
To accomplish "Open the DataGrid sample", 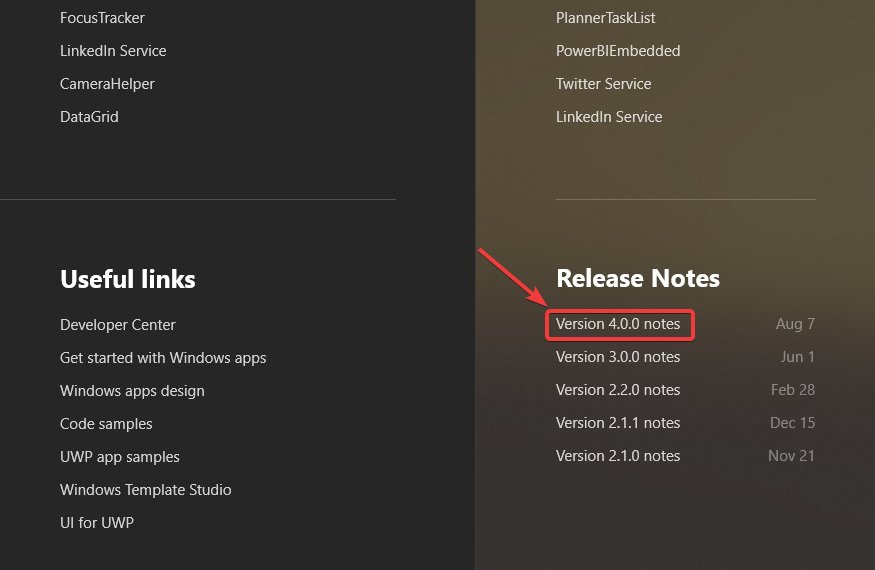I will tap(89, 117).
